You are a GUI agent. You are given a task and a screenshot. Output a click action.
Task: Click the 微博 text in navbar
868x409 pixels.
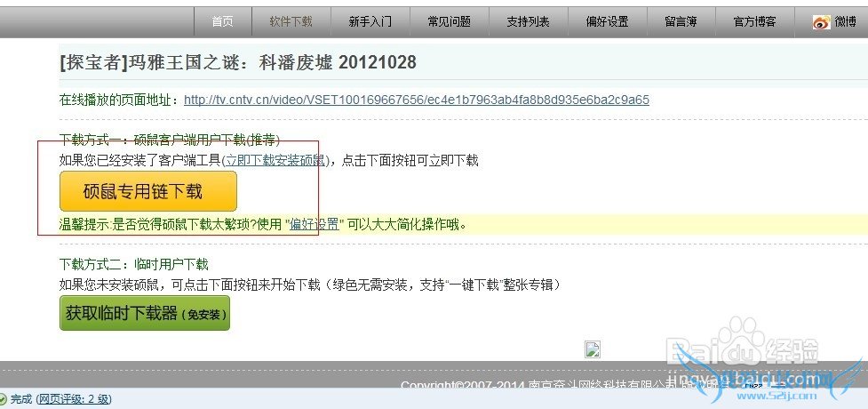tap(845, 22)
